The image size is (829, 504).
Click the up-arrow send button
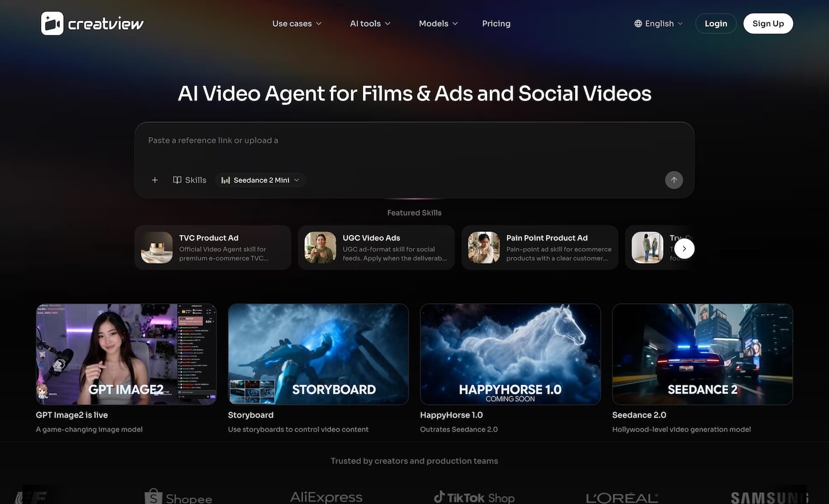point(674,180)
